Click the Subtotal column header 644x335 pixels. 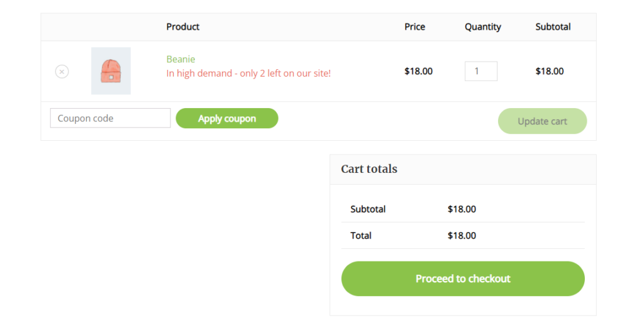(553, 26)
